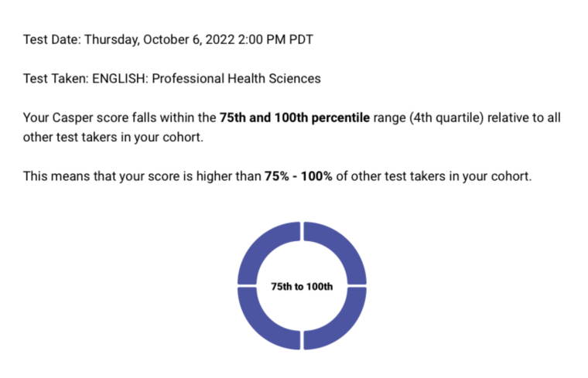Select the Test Taken text line
This screenshot has height=378, width=588.
point(172,79)
